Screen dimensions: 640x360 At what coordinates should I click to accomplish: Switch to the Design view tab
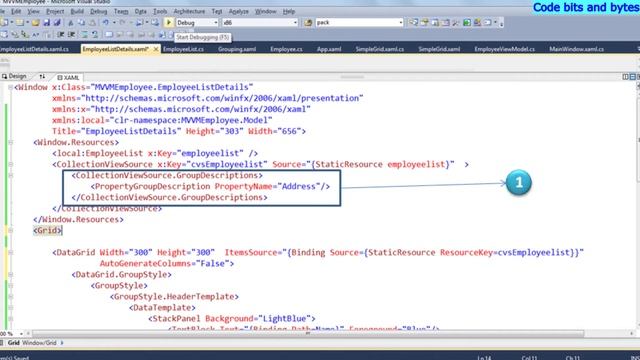click(15, 76)
